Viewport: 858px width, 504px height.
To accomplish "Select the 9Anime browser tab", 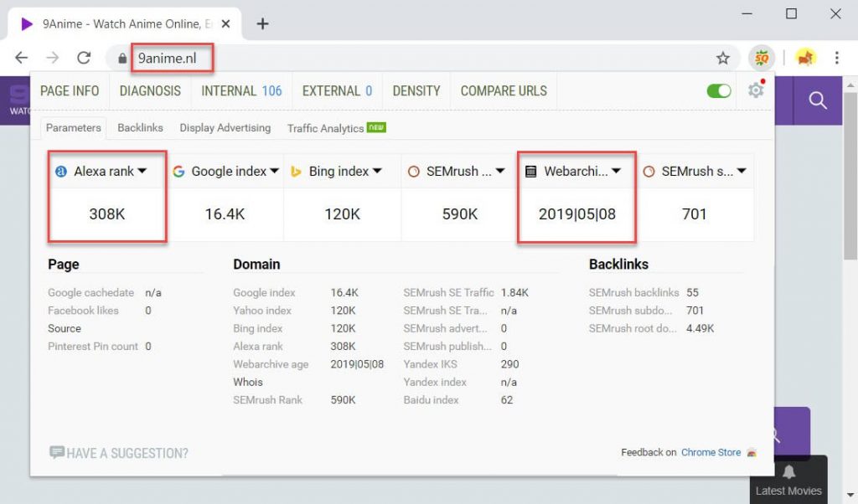I will [x=125, y=23].
